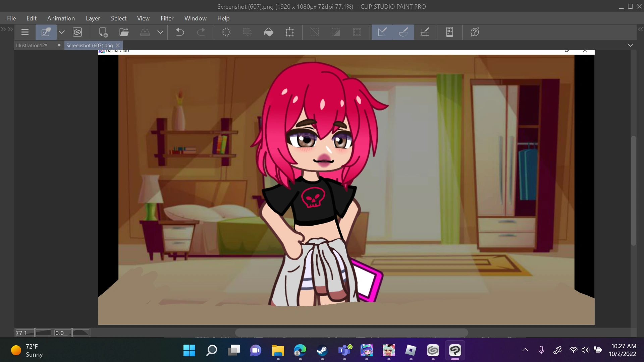Open Clip Studio launcher spiral icon
The image size is (644, 362).
(77, 32)
